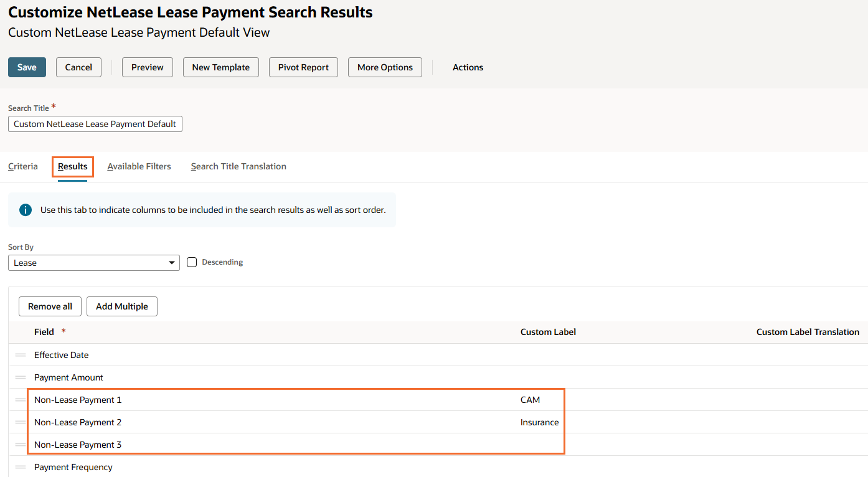The width and height of the screenshot is (868, 477).
Task: Click the info icon in the help banner
Action: 26,210
